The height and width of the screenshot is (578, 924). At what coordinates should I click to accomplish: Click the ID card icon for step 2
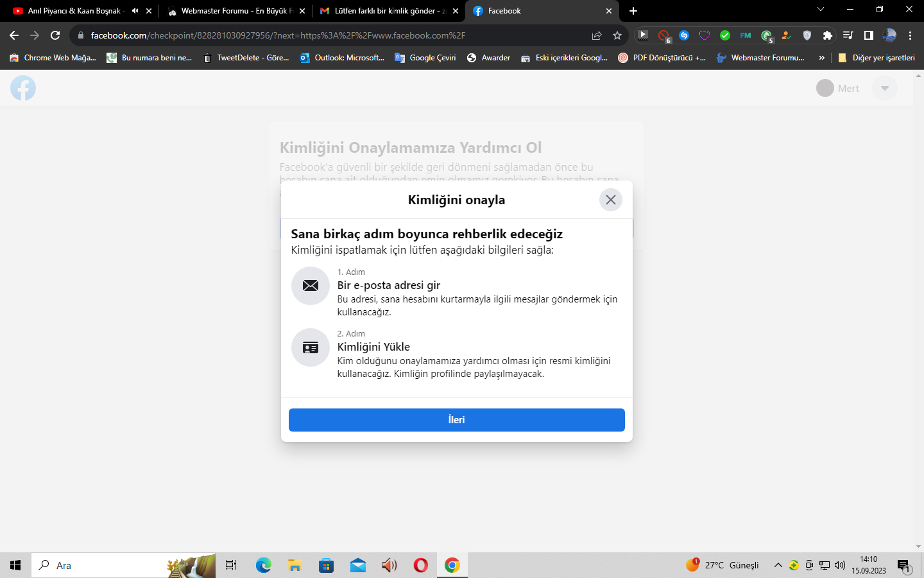311,347
